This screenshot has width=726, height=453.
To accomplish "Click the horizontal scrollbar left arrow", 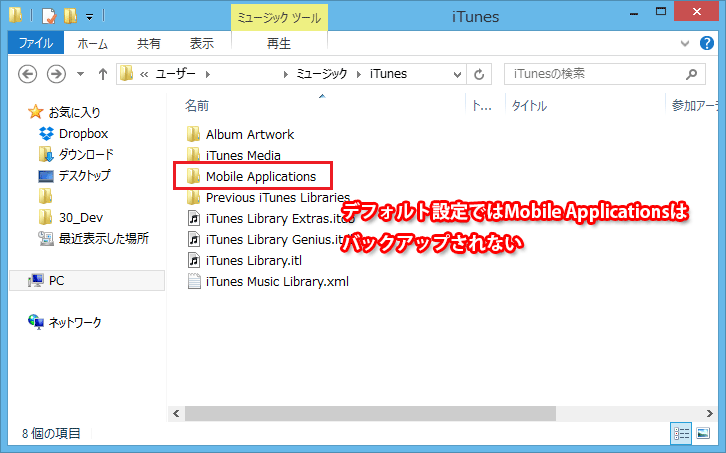I will [x=176, y=413].
